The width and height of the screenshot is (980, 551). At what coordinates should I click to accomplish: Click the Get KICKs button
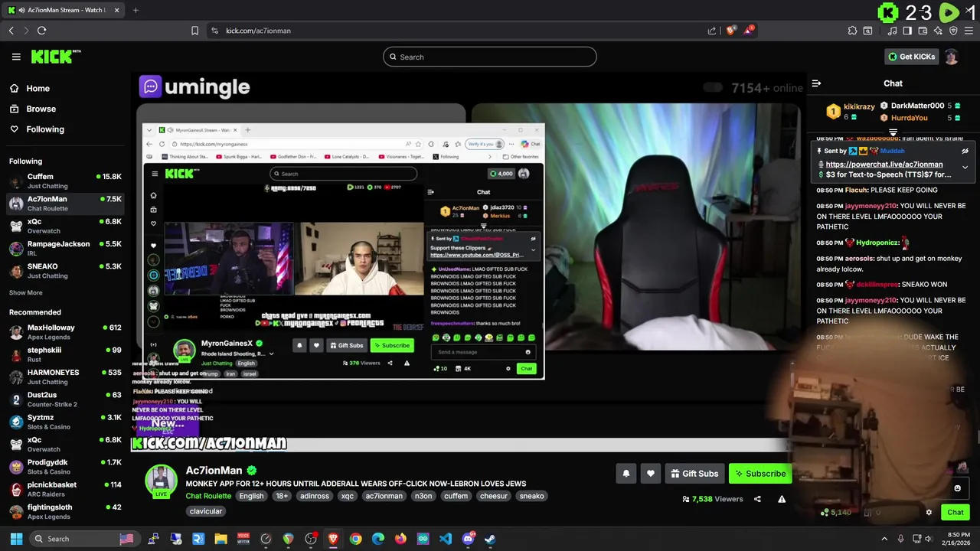(x=911, y=57)
